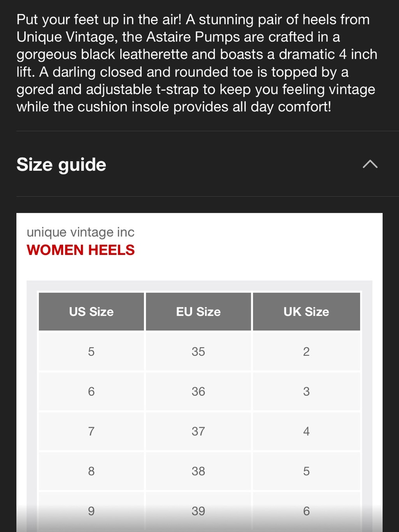
Task: Click EU size 36 cell
Action: 198,392
